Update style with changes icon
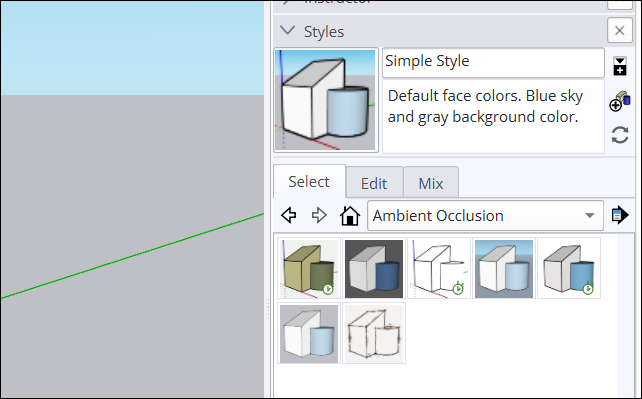 620,135
